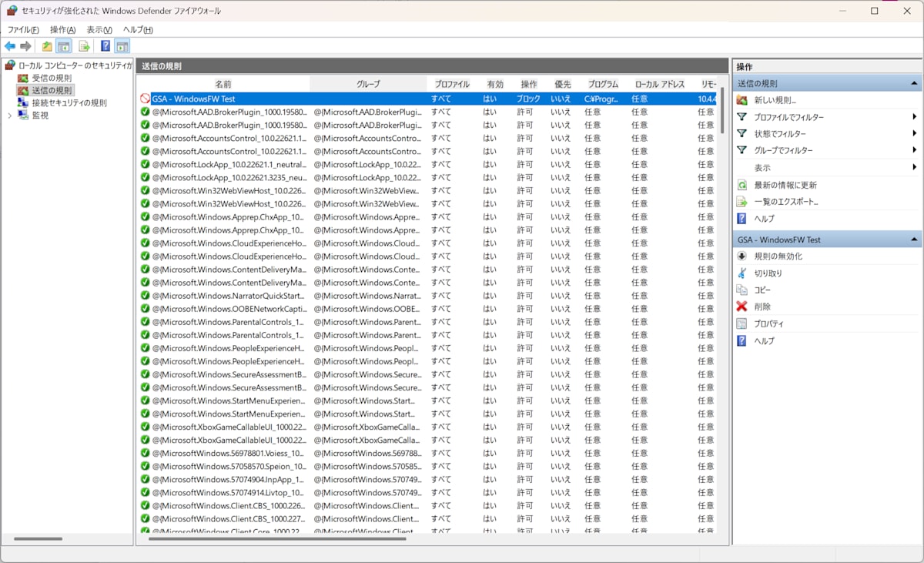Image resolution: width=924 pixels, height=563 pixels.
Task: Expand the 監視 tree node
Action: coord(9,116)
